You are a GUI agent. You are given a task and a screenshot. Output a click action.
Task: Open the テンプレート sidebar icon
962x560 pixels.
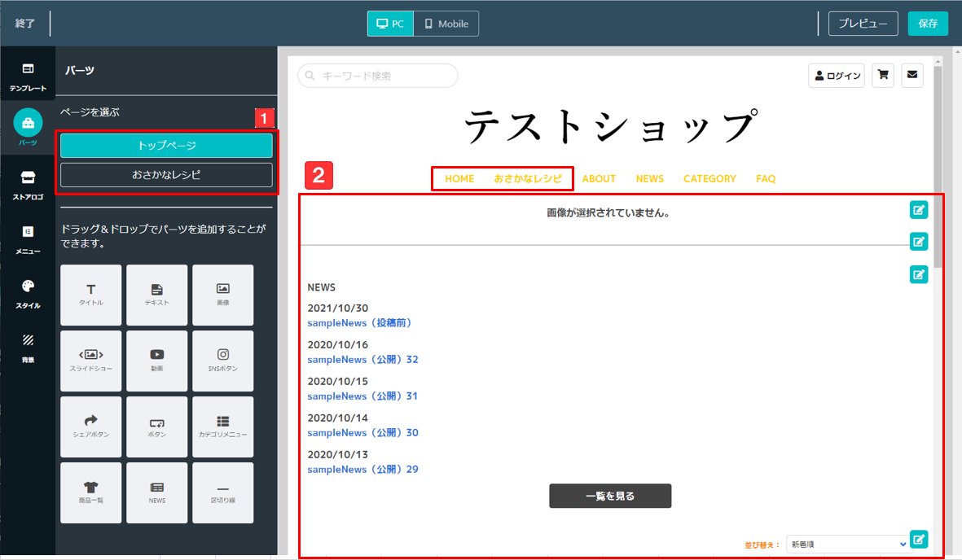28,76
